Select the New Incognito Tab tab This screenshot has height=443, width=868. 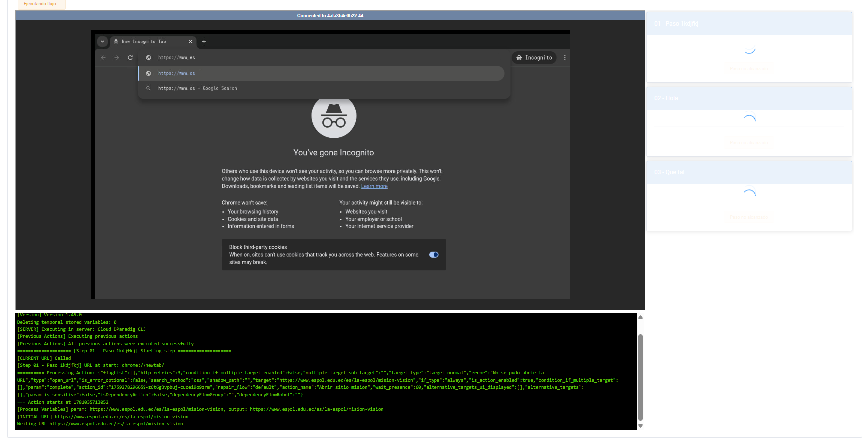[152, 42]
